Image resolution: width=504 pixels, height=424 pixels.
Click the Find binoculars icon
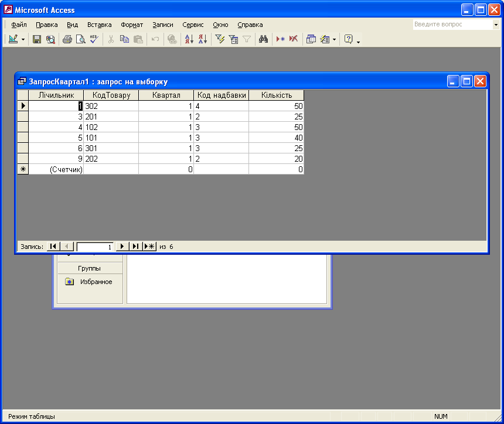pos(264,39)
